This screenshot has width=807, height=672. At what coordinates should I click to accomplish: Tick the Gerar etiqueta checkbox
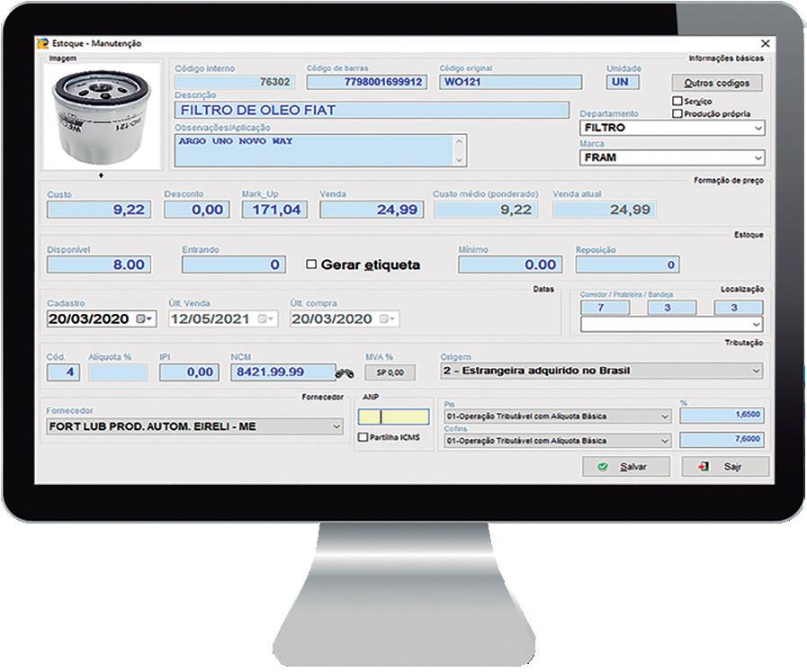pyautogui.click(x=311, y=264)
